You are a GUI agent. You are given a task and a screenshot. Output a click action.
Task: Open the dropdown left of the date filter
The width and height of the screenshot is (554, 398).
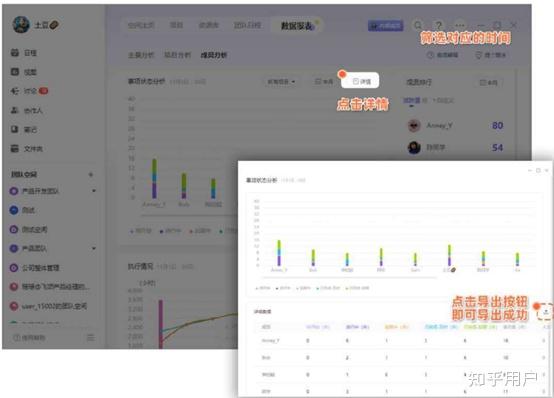[281, 82]
